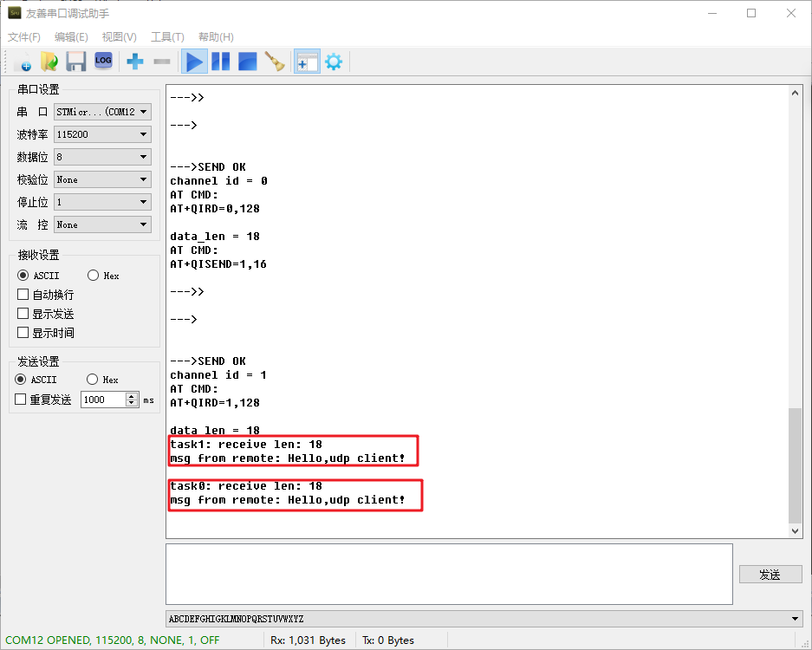Viewport: 812px width, 650px height.
Task: Open the 文件(F) menu
Action: (23, 36)
